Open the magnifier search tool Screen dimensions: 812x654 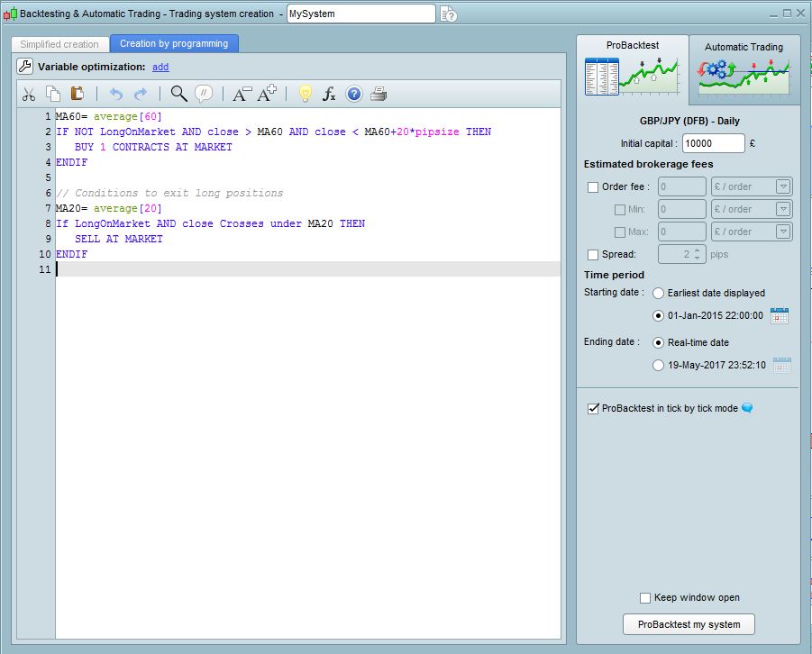point(178,94)
